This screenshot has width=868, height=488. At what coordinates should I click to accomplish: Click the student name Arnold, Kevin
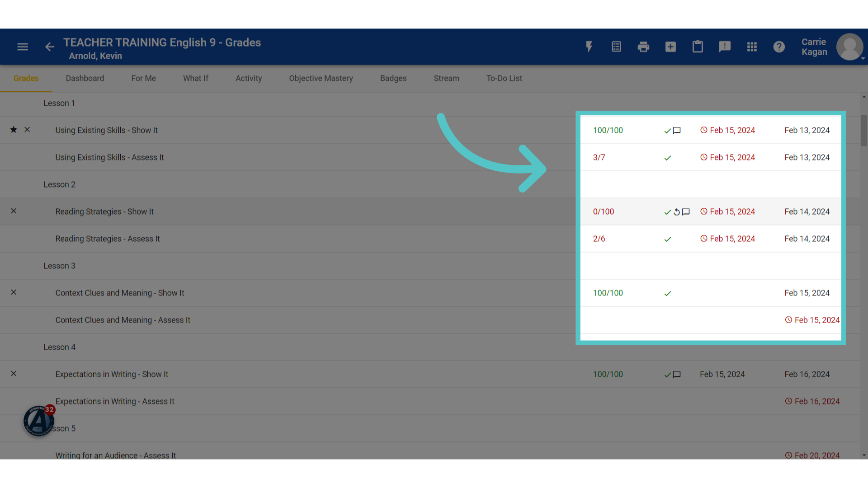(x=95, y=56)
